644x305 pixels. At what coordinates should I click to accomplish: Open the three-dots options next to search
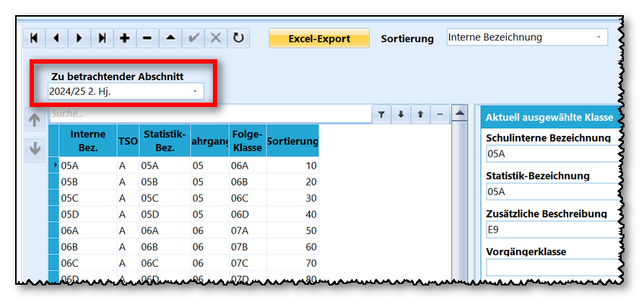439,114
